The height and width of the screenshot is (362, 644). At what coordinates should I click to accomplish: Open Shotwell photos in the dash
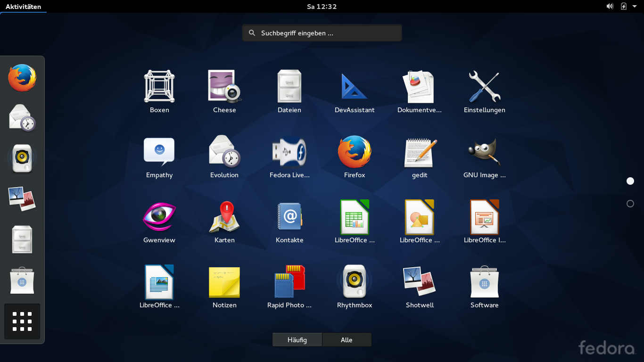pyautogui.click(x=22, y=199)
